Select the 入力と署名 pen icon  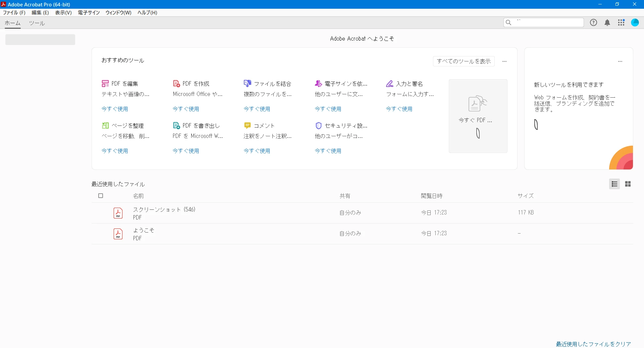point(390,84)
